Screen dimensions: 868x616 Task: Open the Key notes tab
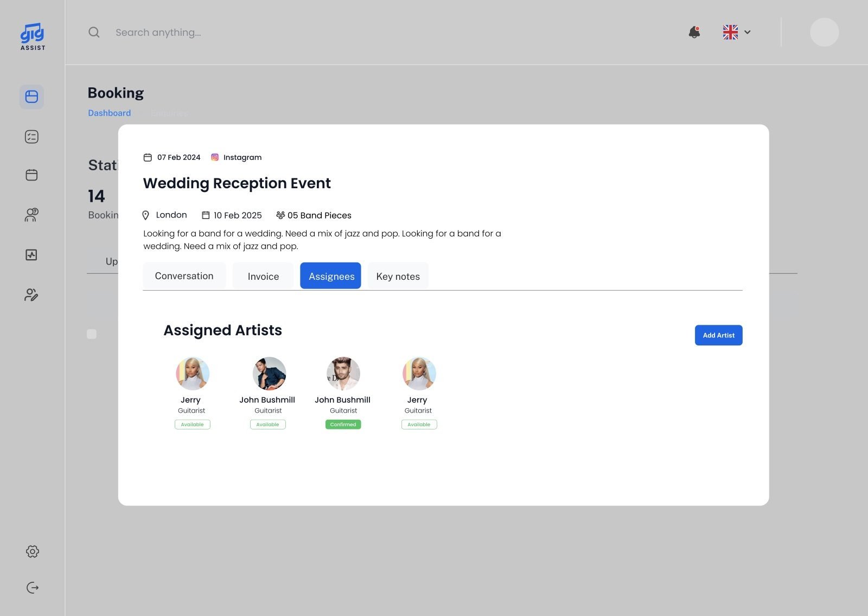[x=398, y=276]
